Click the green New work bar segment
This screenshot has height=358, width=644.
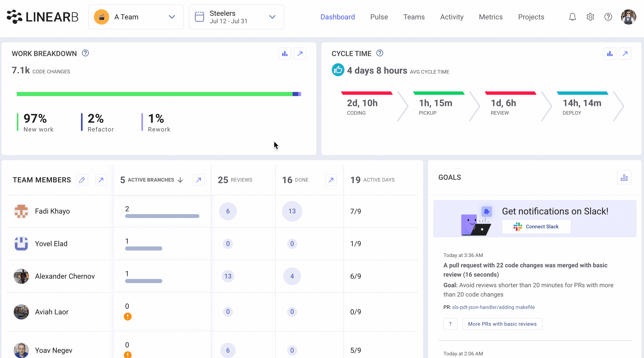click(x=155, y=94)
